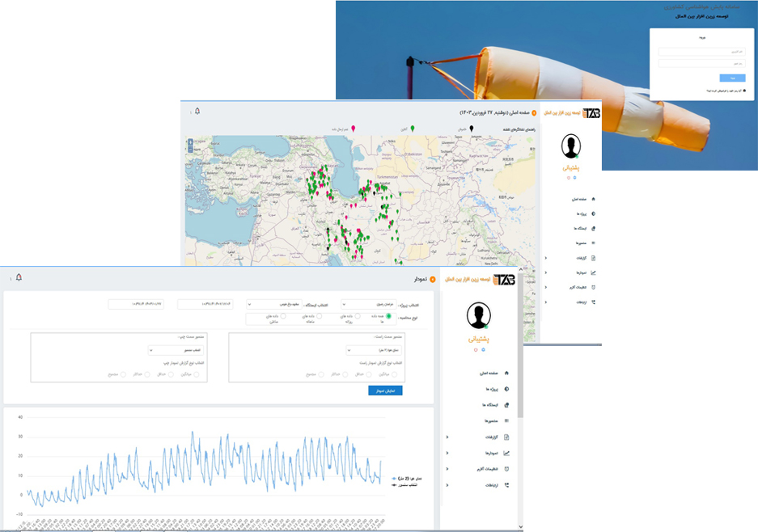Click the notification bell above the map
Viewport: 758px width, 532px height.
click(197, 111)
